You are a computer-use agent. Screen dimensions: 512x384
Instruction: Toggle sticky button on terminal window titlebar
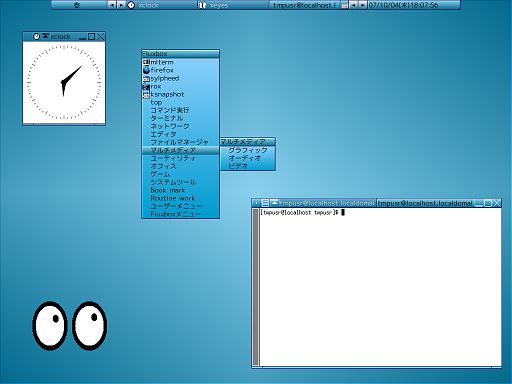(x=257, y=203)
